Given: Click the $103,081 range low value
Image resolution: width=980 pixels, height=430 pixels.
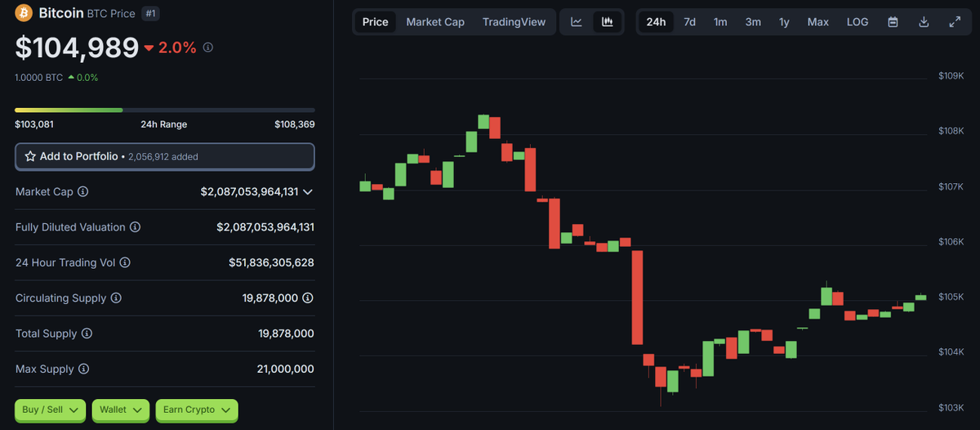Looking at the screenshot, I should tap(33, 124).
